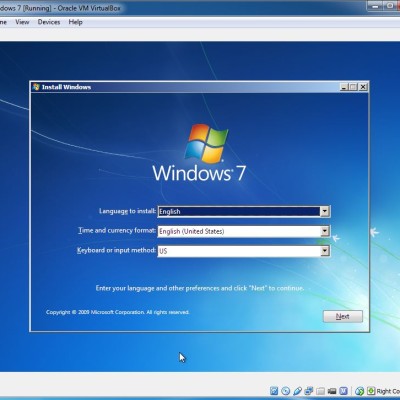This screenshot has width=400, height=400.
Task: Click the keyboard capture host key icon
Action: [x=371, y=391]
